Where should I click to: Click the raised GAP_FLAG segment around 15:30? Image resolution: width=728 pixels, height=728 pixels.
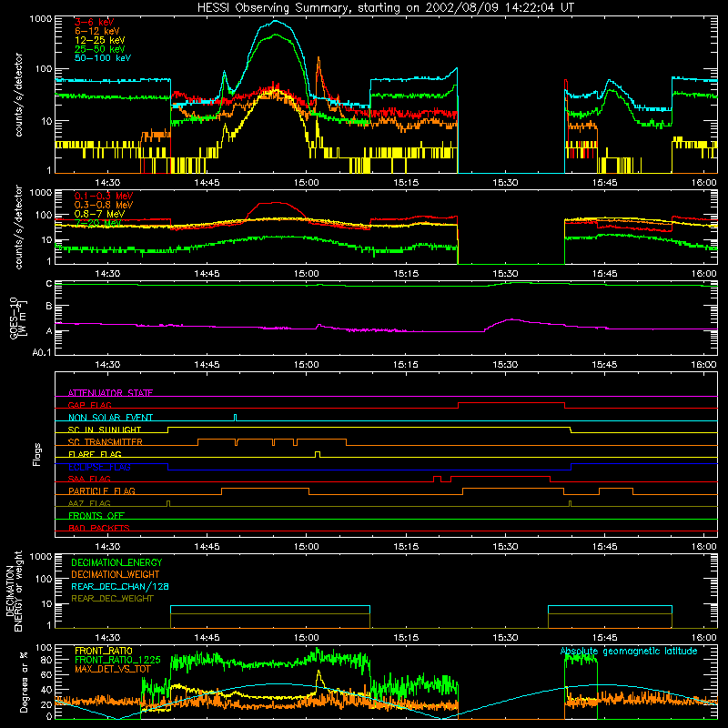point(511,403)
